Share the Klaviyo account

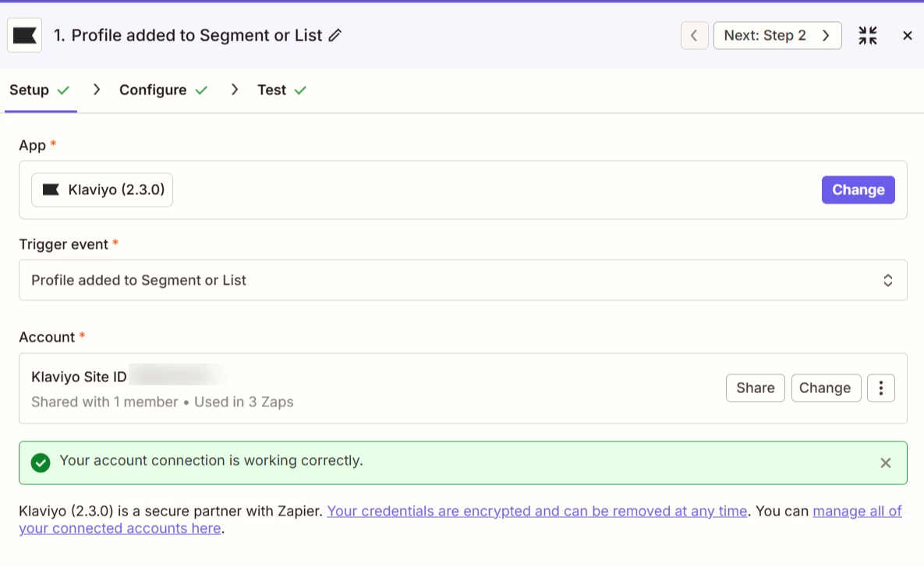coord(755,388)
